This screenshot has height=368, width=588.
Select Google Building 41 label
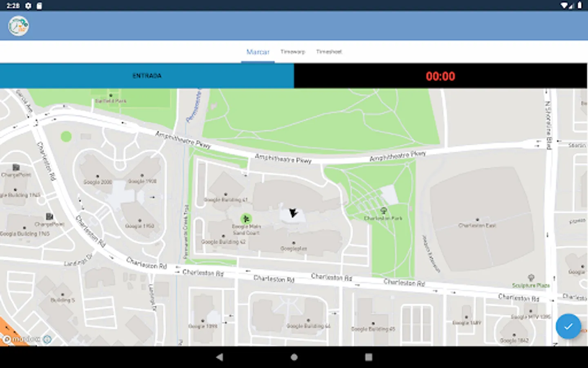coord(226,200)
